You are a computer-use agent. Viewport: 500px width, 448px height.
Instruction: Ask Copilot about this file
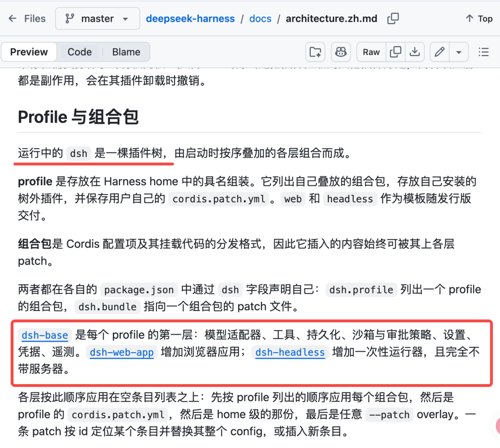(341, 52)
